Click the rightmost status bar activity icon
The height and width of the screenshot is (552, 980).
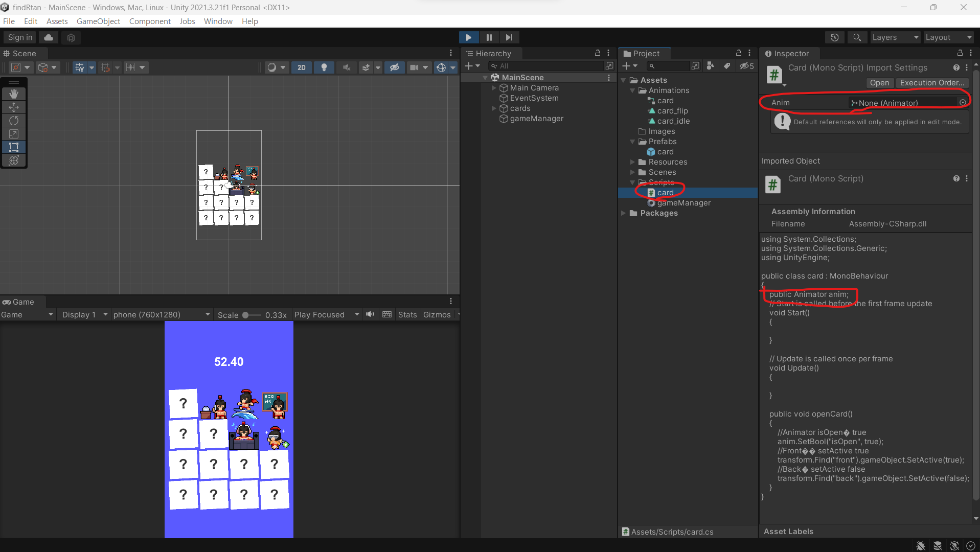(x=971, y=546)
